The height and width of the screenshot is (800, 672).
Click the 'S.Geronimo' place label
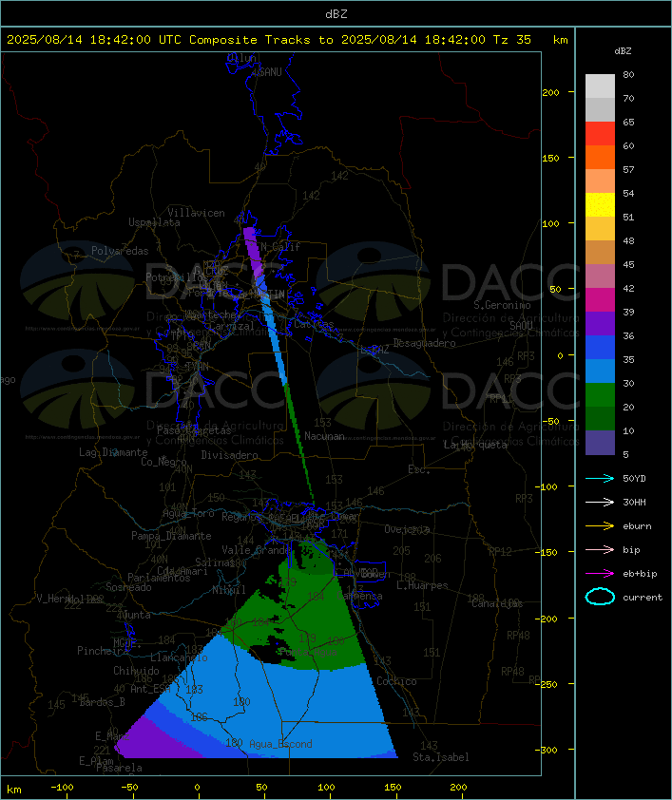502,305
